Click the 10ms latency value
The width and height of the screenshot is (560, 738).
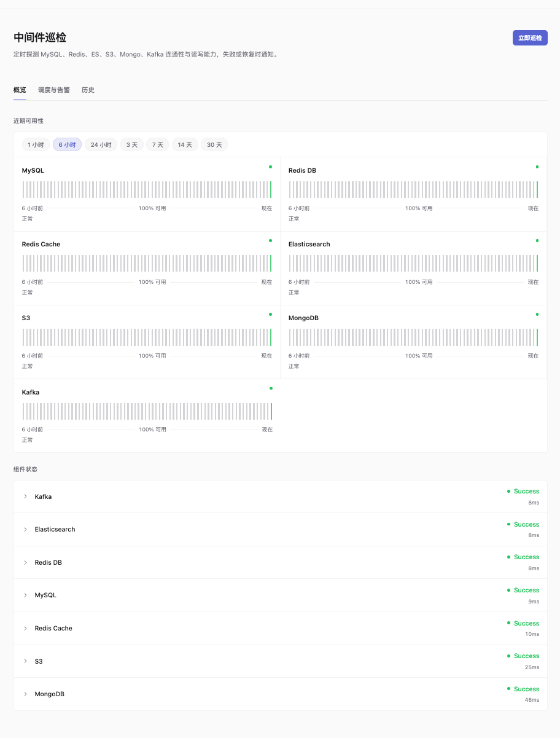532,634
